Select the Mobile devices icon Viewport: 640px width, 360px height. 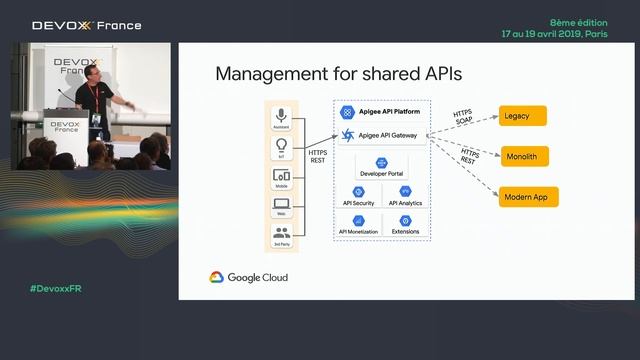[281, 176]
